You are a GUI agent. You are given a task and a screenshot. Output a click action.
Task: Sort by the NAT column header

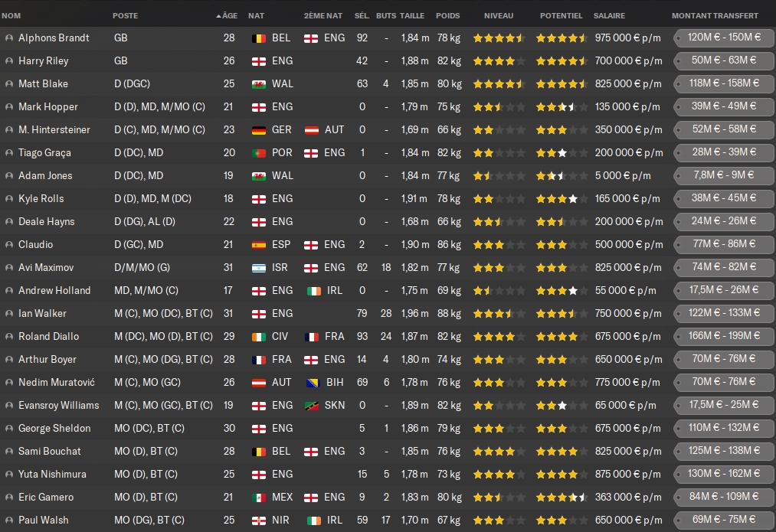tap(256, 16)
